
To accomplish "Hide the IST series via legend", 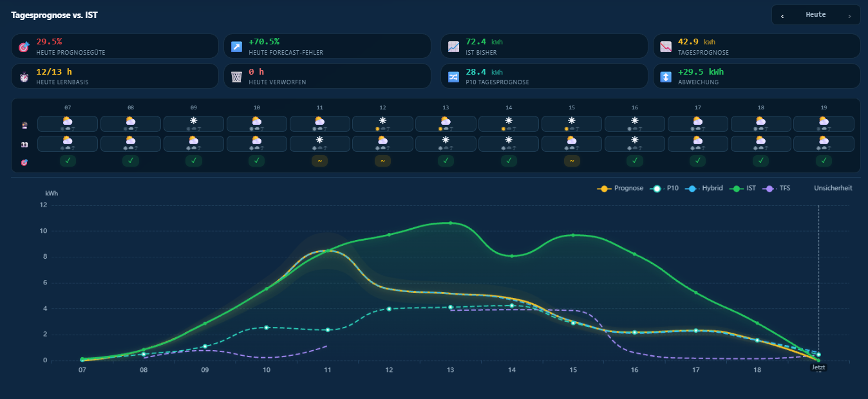I will tap(744, 188).
